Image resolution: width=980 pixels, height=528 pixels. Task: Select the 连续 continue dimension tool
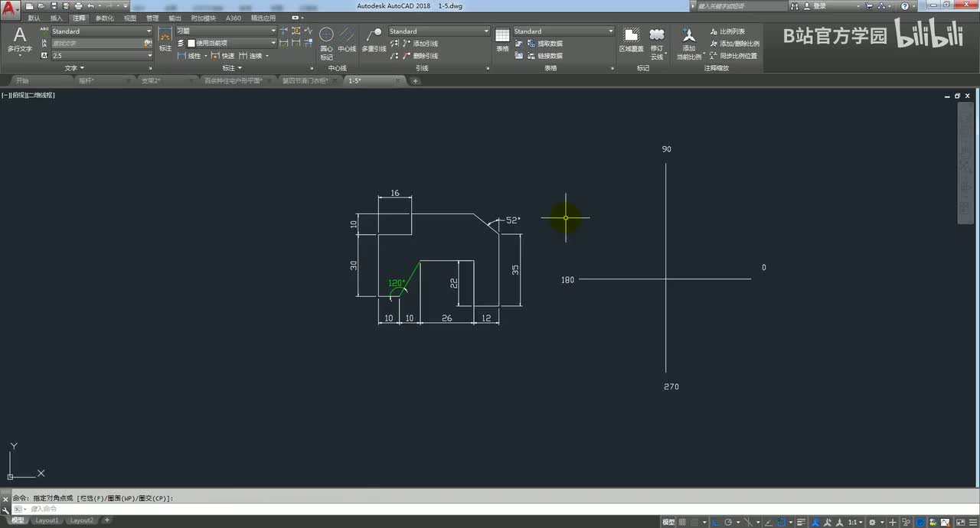click(x=250, y=56)
